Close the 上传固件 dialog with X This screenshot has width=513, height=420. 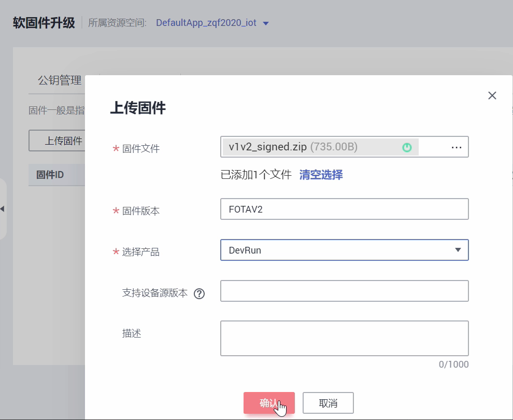point(492,95)
